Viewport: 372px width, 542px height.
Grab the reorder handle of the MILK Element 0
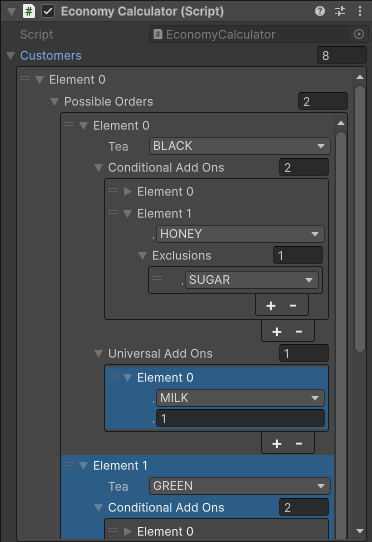point(113,376)
